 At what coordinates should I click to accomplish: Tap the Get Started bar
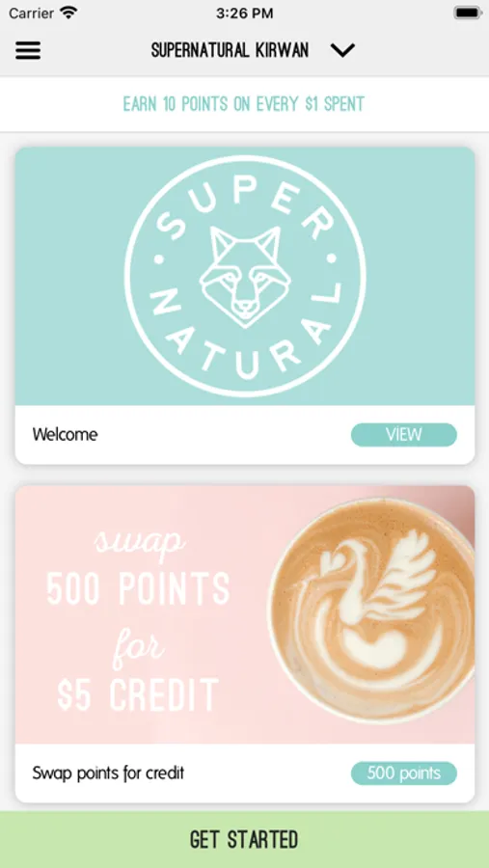pos(244,840)
